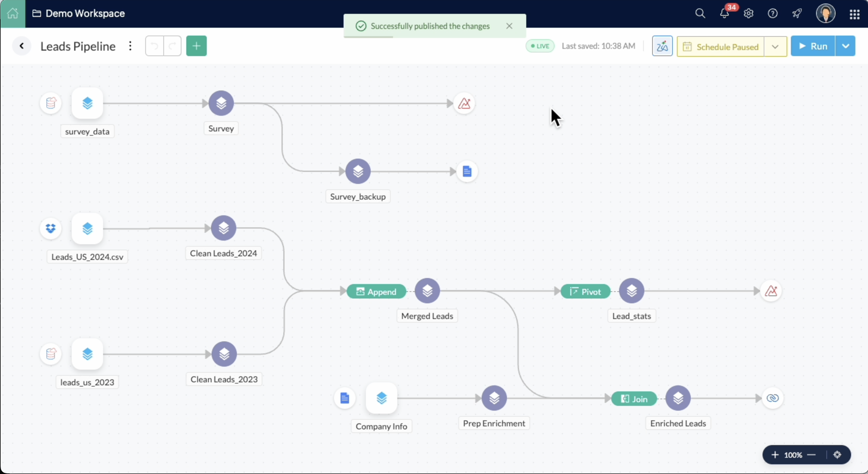Click the Run button

pos(813,46)
